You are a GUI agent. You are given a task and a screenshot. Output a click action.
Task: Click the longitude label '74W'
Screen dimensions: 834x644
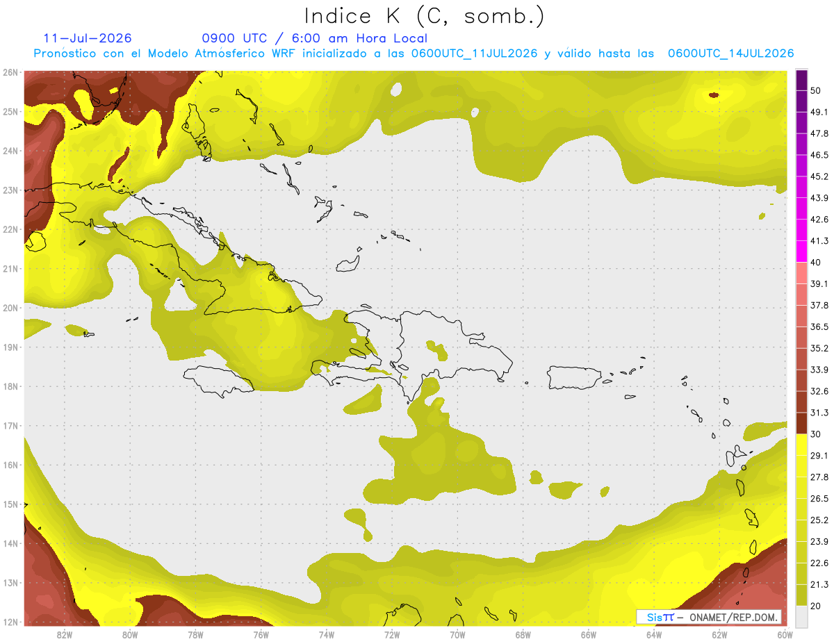click(326, 635)
